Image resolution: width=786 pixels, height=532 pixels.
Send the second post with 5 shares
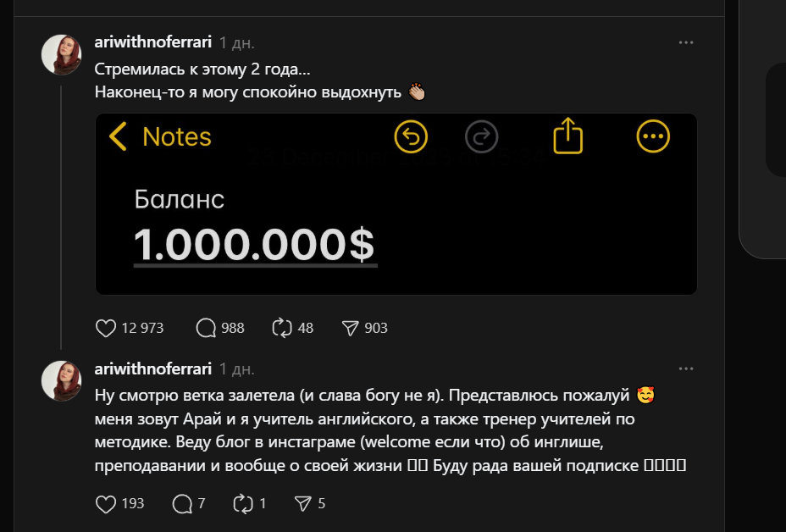coord(302,504)
